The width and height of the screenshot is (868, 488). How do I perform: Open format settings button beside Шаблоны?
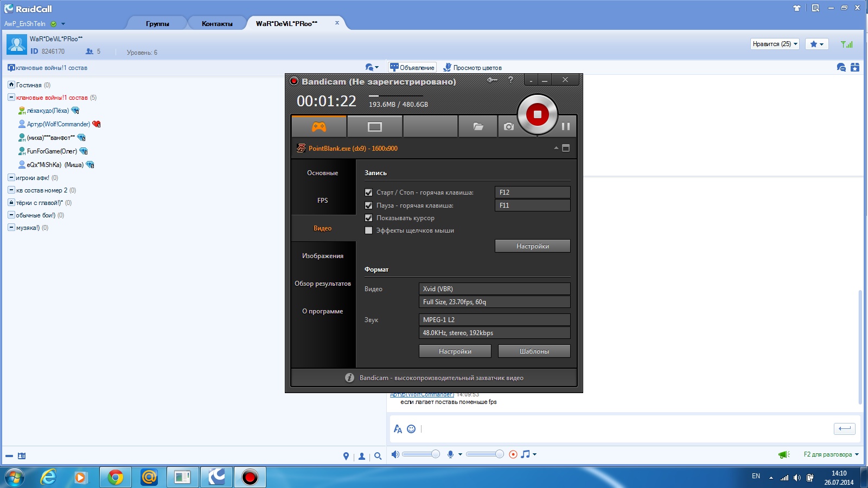tap(455, 351)
